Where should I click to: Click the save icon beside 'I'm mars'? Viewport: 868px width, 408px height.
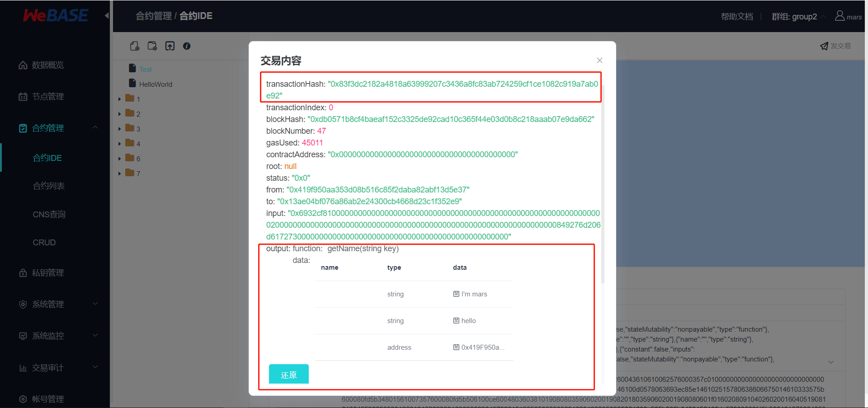(455, 294)
